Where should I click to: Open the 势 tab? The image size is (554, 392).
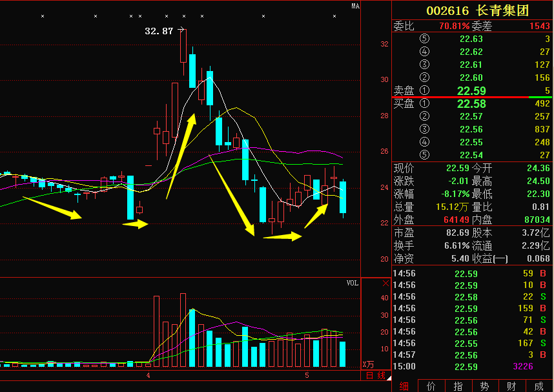(x=484, y=386)
